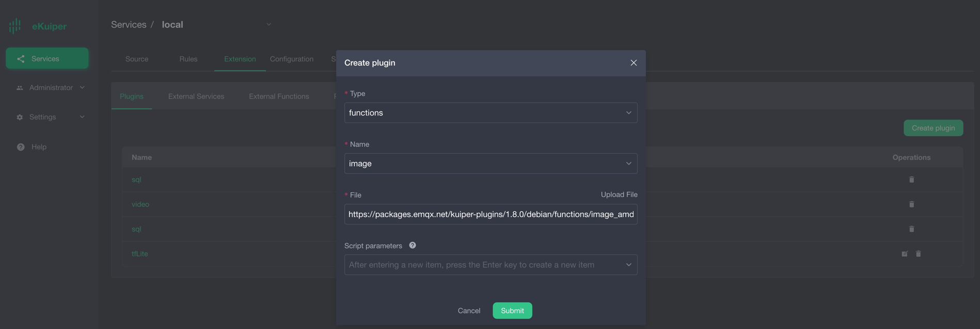980x329 pixels.
Task: Expand the Settings sidebar menu
Action: 50,117
